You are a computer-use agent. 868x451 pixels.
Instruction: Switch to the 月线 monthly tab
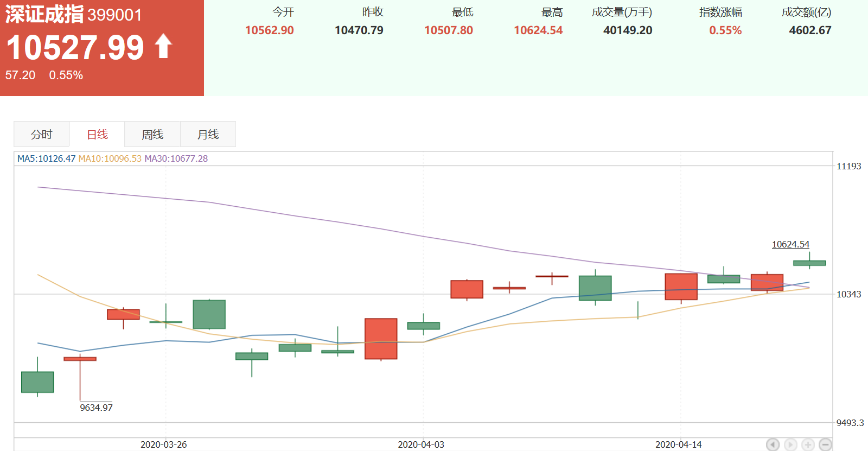click(x=208, y=135)
